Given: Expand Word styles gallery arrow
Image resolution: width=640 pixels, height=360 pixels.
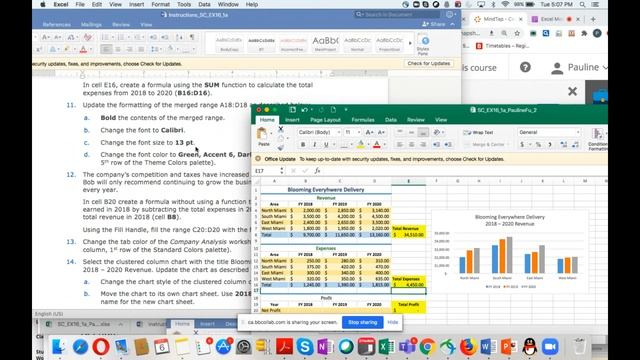Looking at the screenshot, I should point(410,43).
